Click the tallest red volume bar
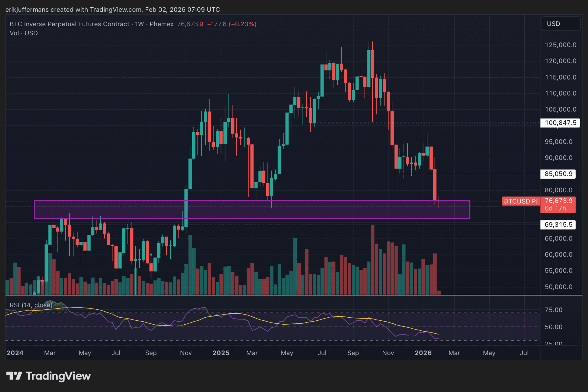Image resolution: width=588 pixels, height=392 pixels. [x=373, y=259]
